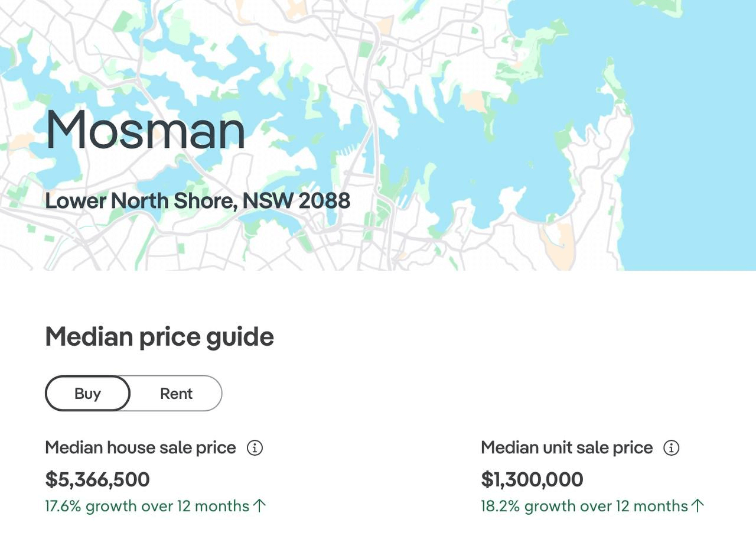Click the upward arrow after 18.2% growth
Screen dimensions: 756x542
click(698, 506)
